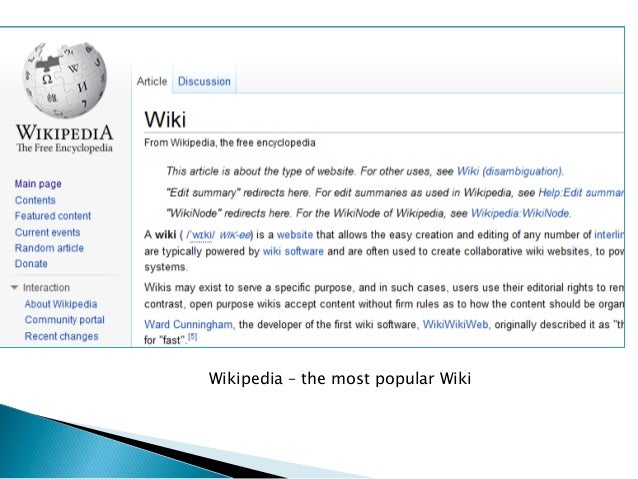Follow the Help:Edit summary link

[x=581, y=192]
